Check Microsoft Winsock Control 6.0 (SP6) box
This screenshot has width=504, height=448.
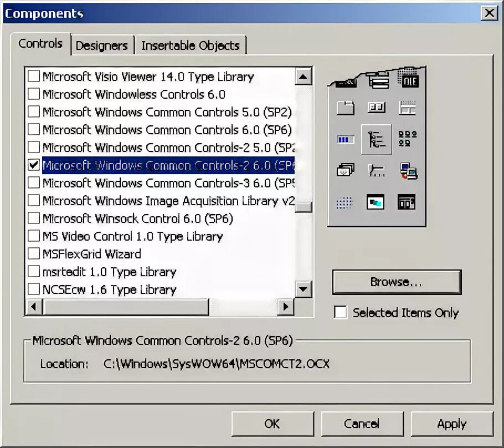(x=34, y=218)
